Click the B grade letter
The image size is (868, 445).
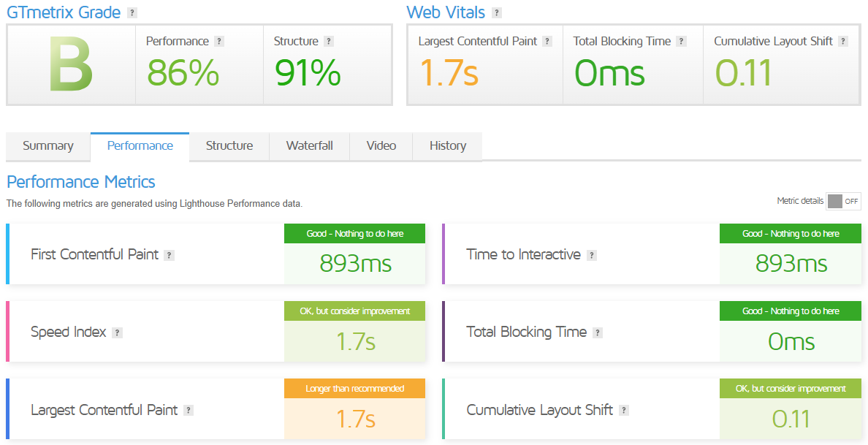(x=70, y=65)
